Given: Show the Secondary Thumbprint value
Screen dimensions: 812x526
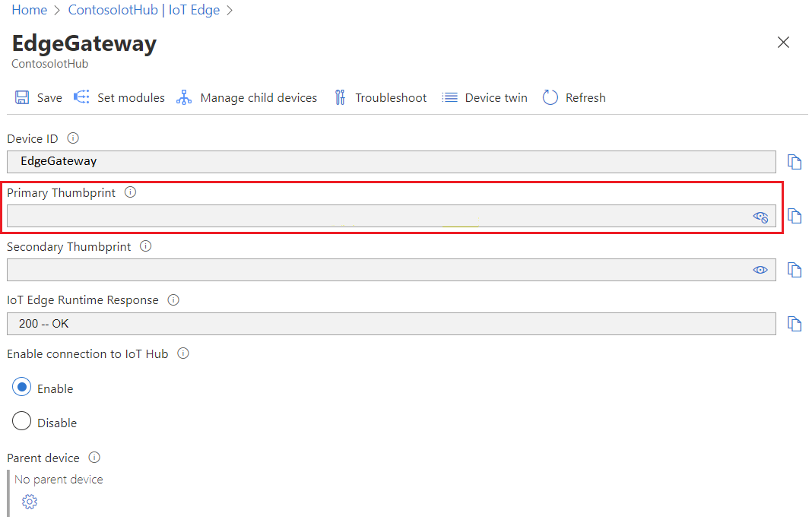Looking at the screenshot, I should [760, 270].
